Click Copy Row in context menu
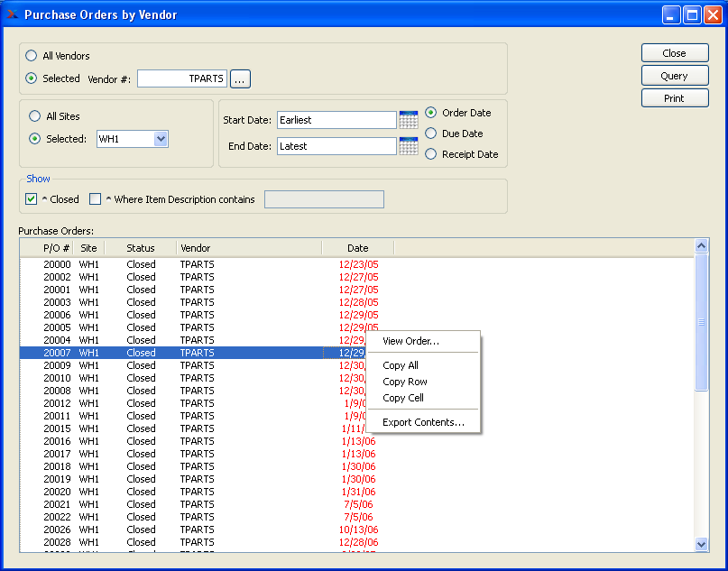728x571 pixels. click(x=405, y=382)
